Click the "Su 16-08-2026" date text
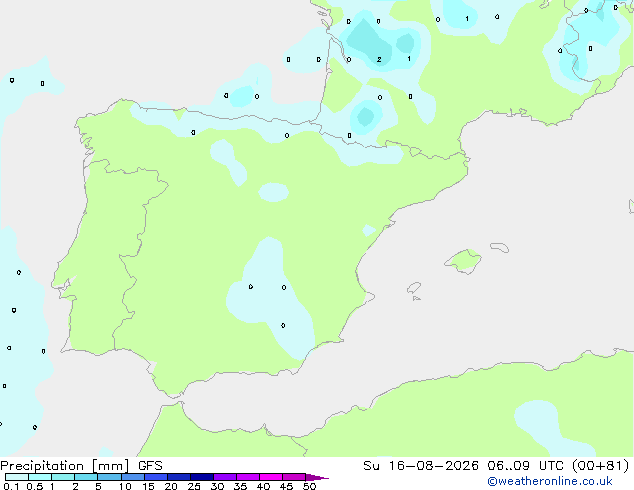Screen dimensions: 634x490 (421, 466)
